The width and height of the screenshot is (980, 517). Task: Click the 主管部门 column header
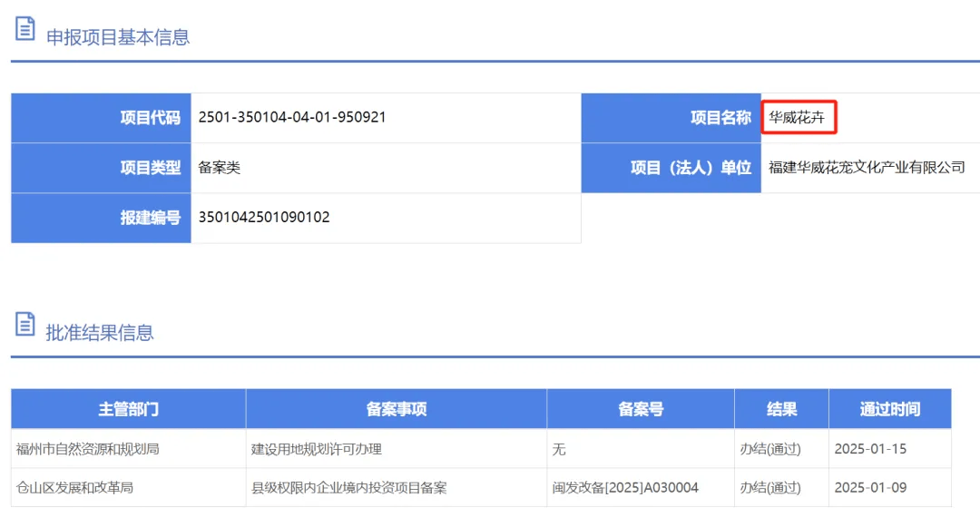[x=129, y=409]
